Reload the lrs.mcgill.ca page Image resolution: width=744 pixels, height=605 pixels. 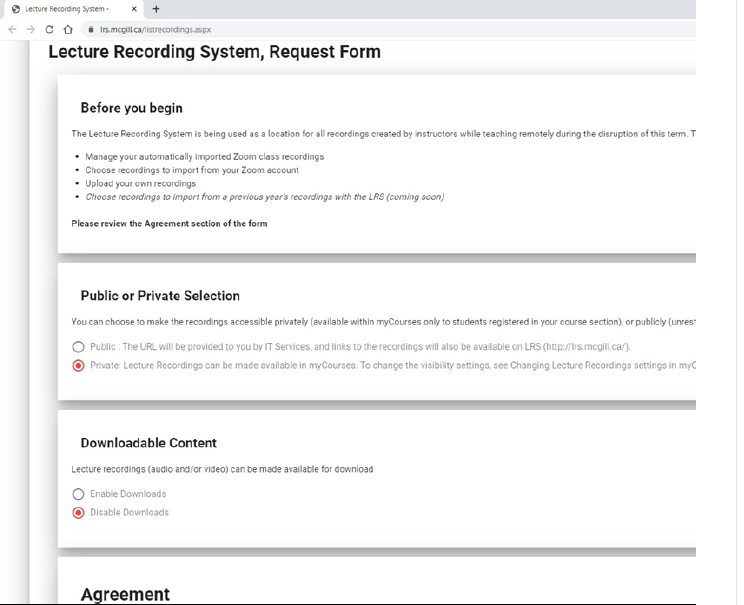(x=50, y=30)
